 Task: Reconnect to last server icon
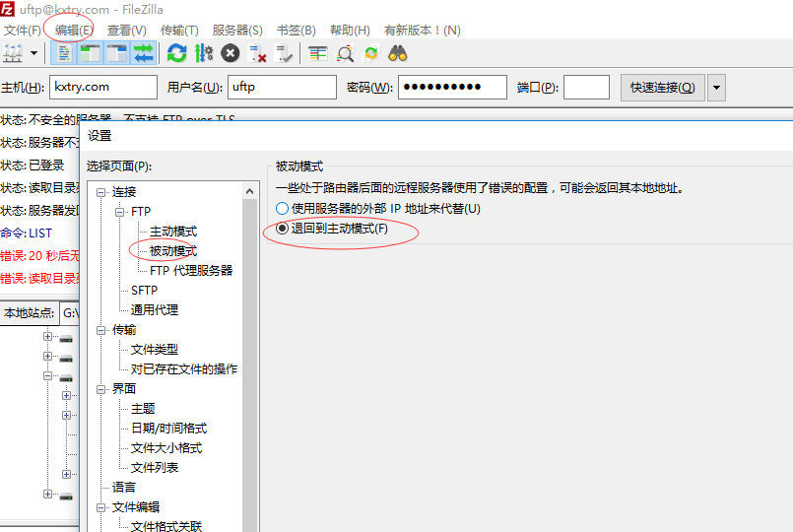click(x=284, y=53)
